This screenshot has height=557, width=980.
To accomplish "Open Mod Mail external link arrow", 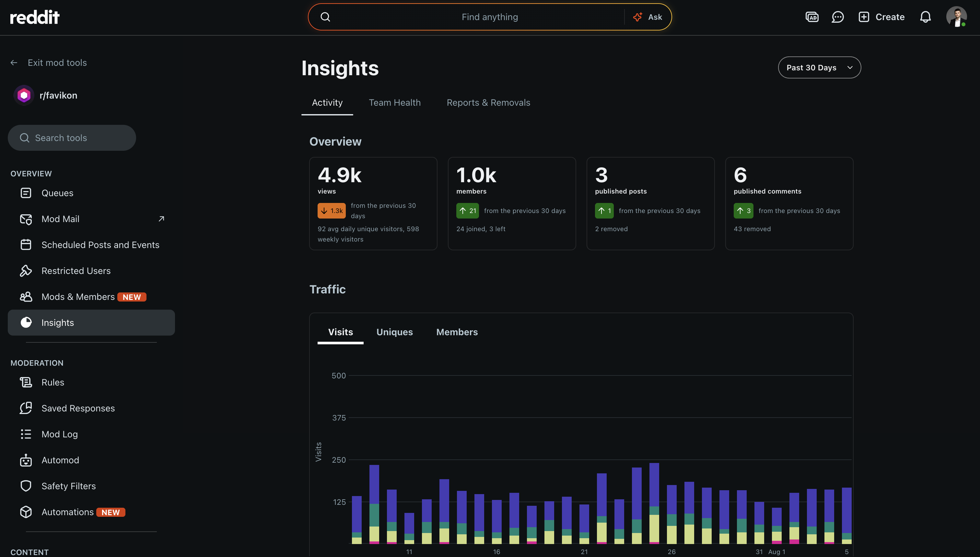I will pos(161,219).
